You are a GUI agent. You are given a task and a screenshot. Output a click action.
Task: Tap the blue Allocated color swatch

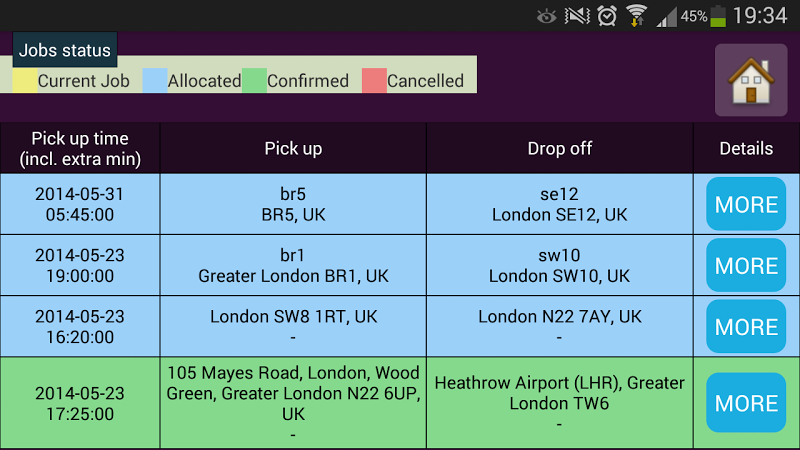155,81
